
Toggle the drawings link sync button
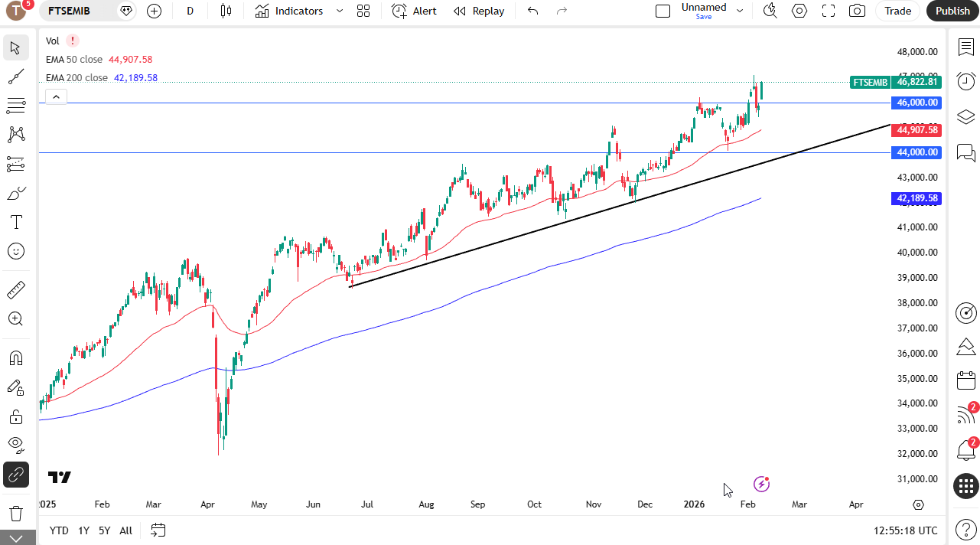pos(15,475)
